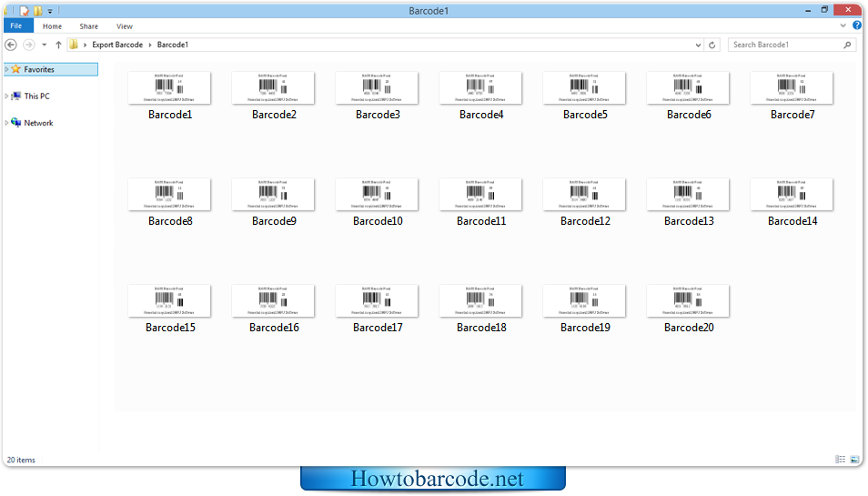Select the Barcode10 file thumbnail
Viewport: 868px width, 496px height.
point(378,195)
